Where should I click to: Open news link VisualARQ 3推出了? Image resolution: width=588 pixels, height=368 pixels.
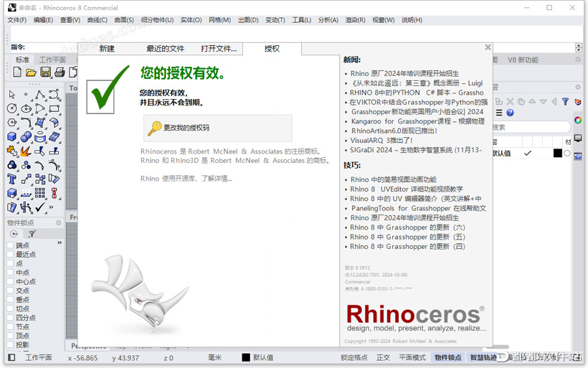(x=381, y=141)
